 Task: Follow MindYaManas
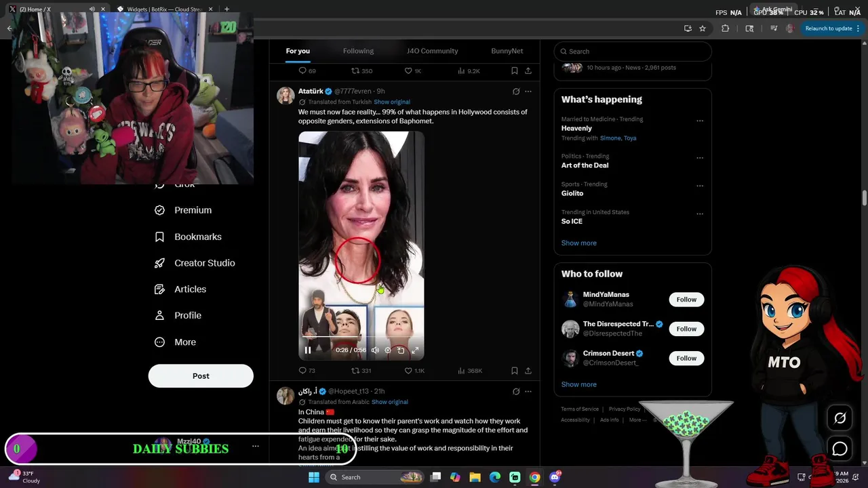tap(686, 300)
